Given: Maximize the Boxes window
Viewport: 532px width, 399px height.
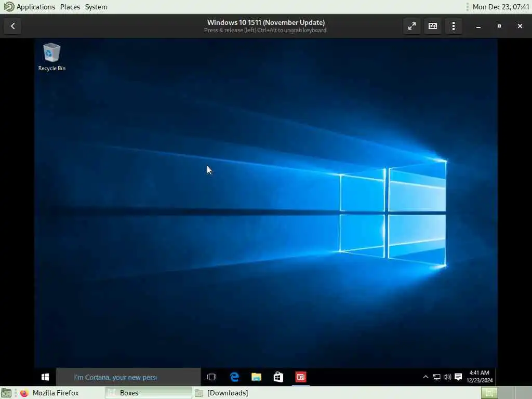Looking at the screenshot, I should tap(499, 26).
